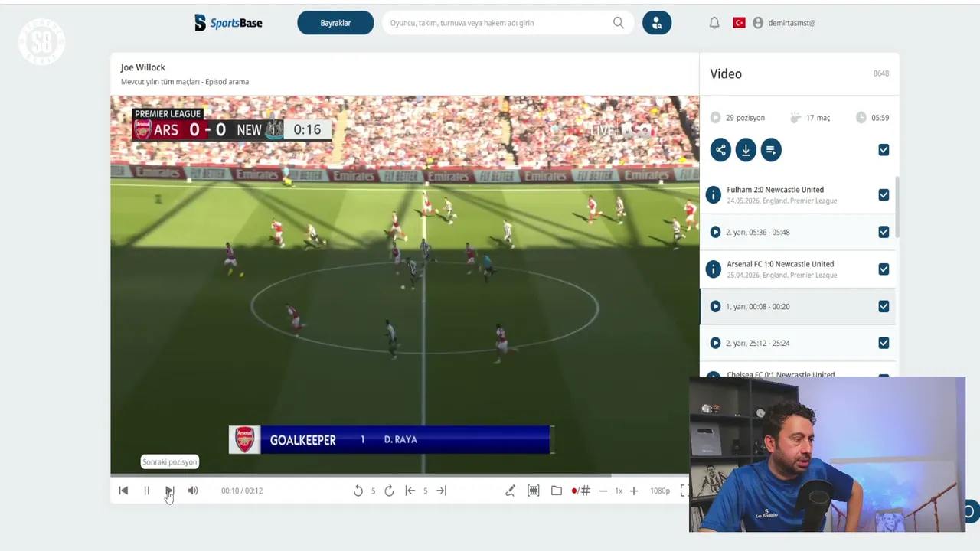The height and width of the screenshot is (551, 980).
Task: Change language via the Turkish flag
Action: click(x=739, y=23)
